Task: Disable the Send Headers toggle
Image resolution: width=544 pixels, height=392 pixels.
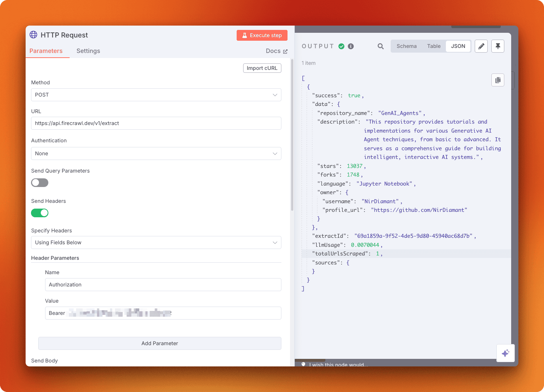Action: (39, 213)
